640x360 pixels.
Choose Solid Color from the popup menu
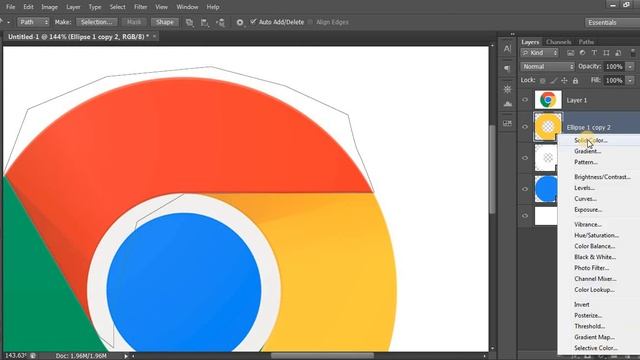click(x=591, y=140)
